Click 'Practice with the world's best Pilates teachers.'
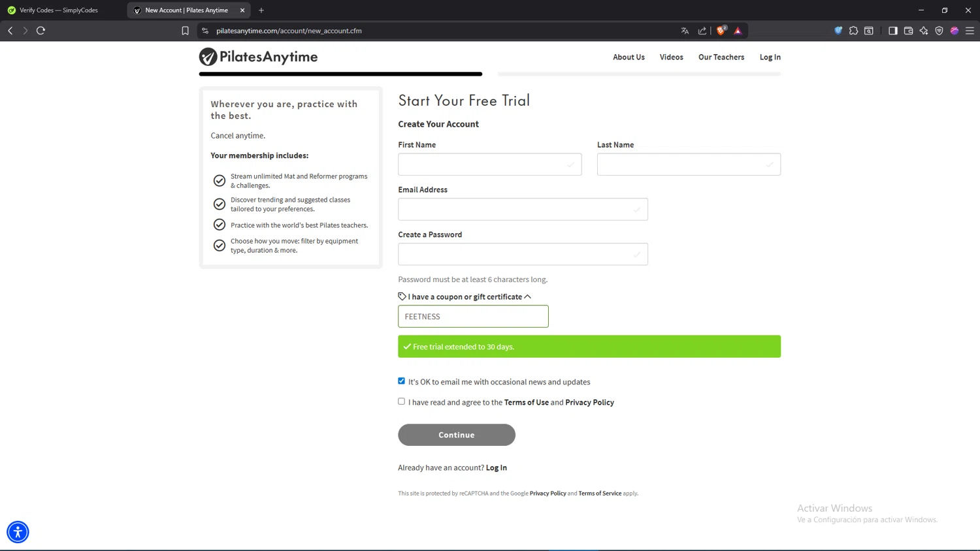The image size is (980, 551). point(299,225)
